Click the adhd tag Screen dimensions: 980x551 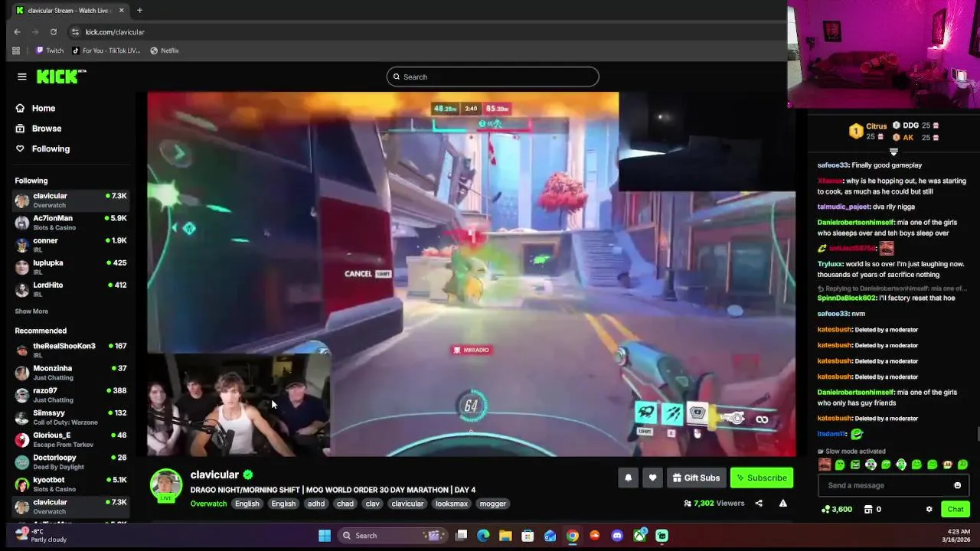point(316,504)
